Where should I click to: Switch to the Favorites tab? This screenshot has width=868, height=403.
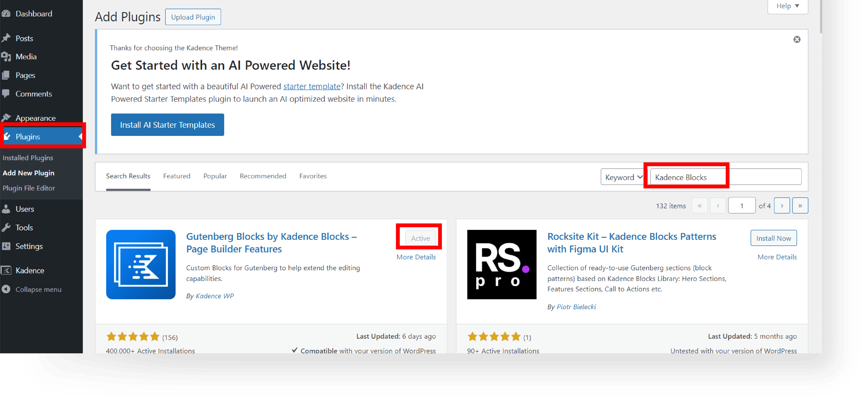[x=313, y=176]
